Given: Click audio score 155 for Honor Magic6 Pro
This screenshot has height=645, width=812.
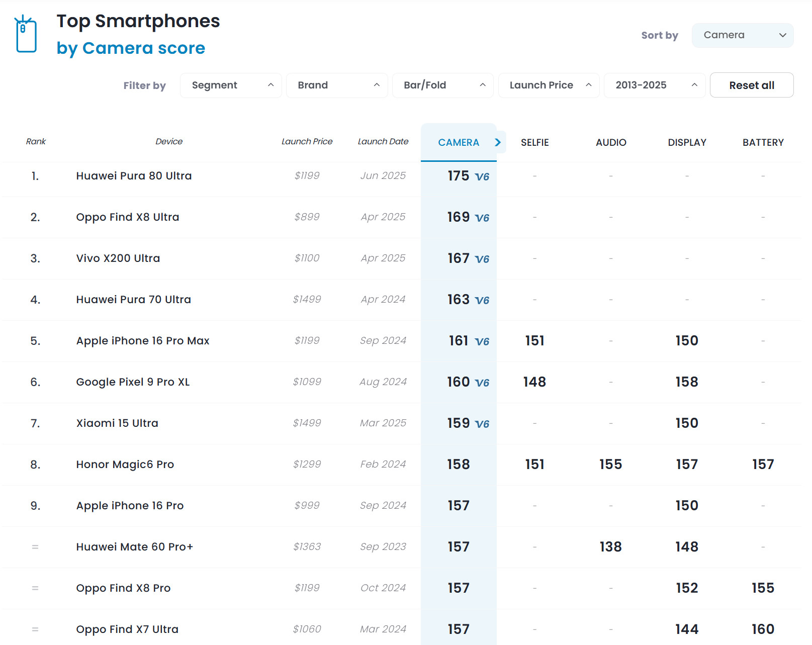Looking at the screenshot, I should pyautogui.click(x=611, y=465).
